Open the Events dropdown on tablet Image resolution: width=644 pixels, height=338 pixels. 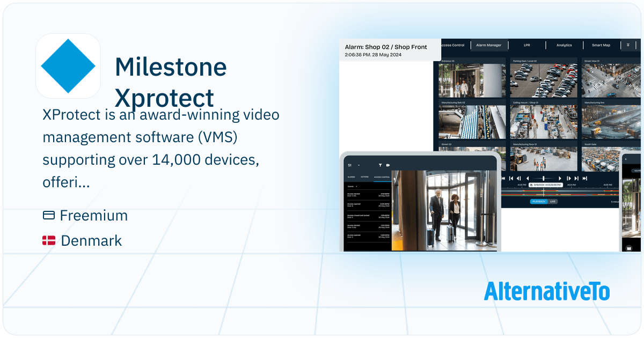tap(353, 186)
